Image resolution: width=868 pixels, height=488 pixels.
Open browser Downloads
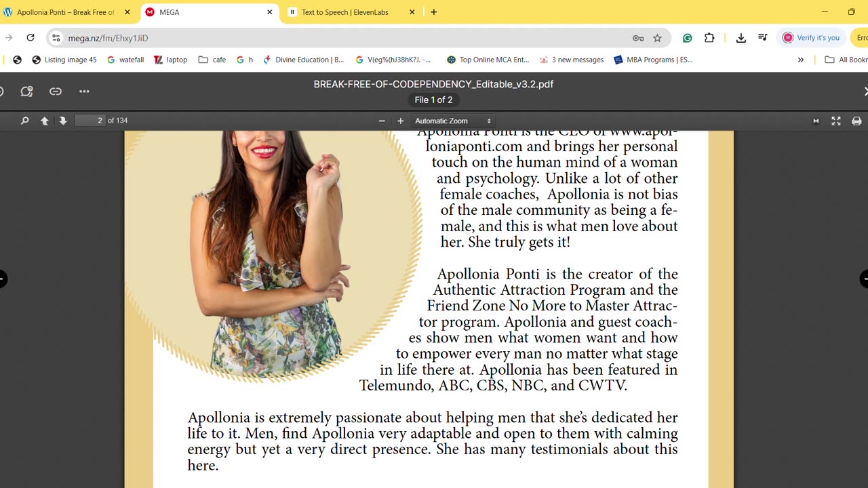tap(741, 38)
